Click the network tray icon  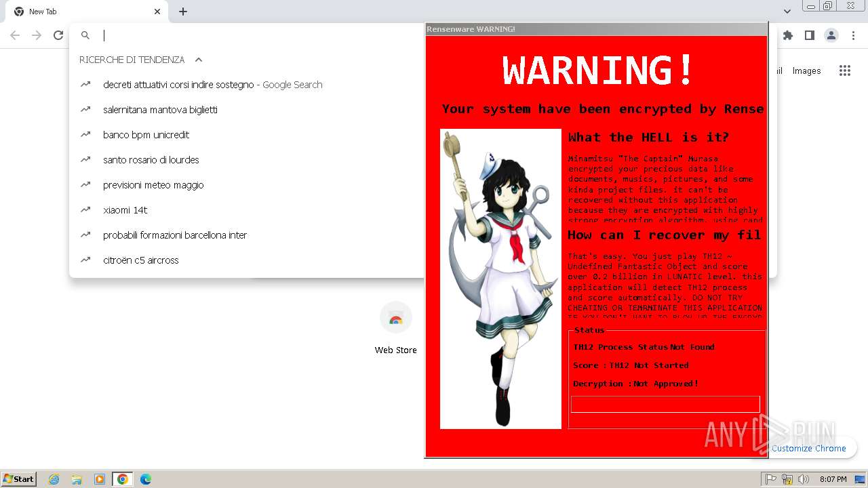[x=787, y=479]
